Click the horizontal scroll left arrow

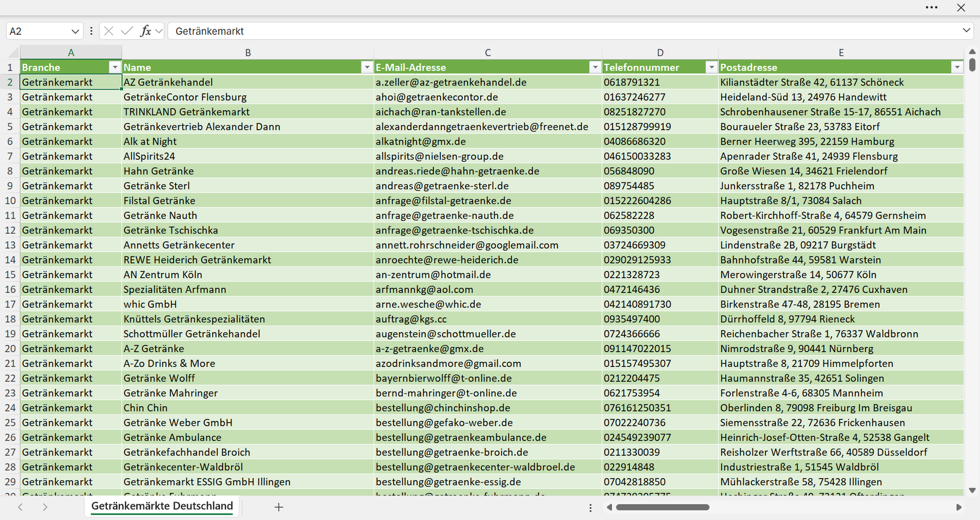pos(609,507)
